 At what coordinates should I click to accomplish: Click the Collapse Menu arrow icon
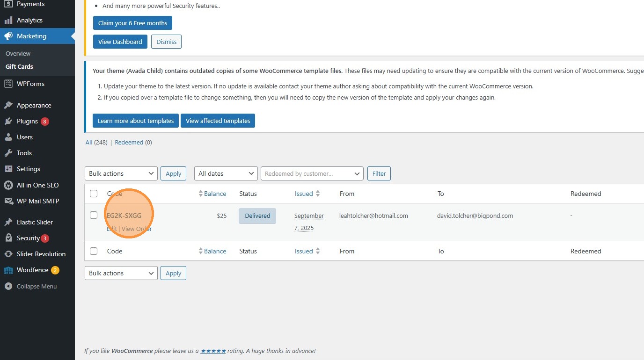tap(8, 286)
